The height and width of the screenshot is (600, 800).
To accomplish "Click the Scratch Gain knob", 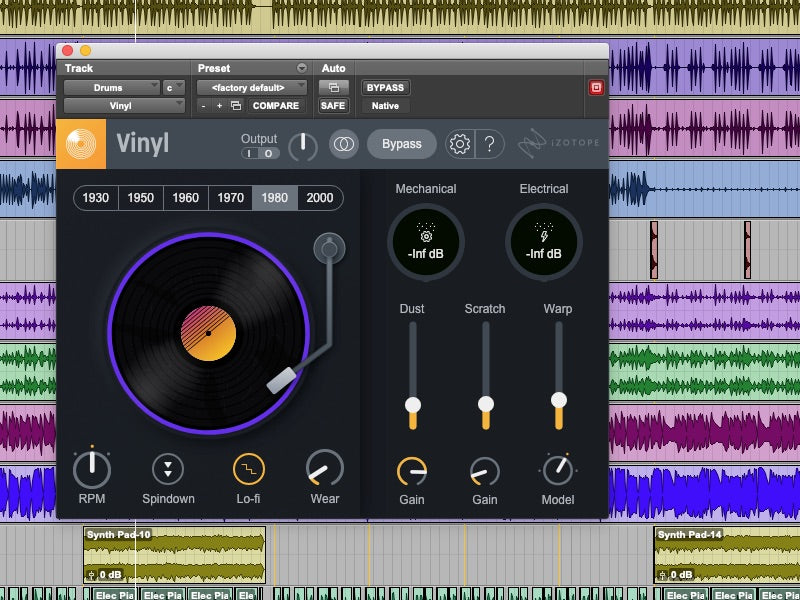I will pyautogui.click(x=485, y=471).
